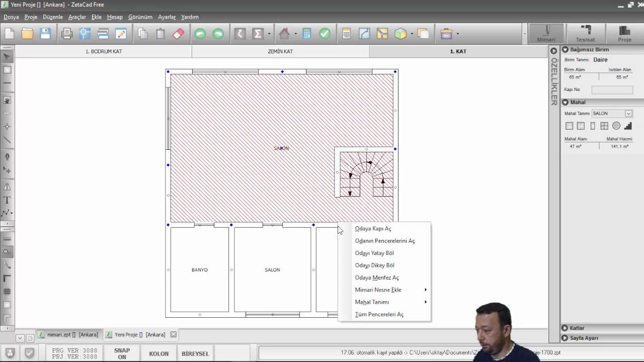The image size is (644, 362).
Task: Collapse the Mahal section
Action: [565, 103]
